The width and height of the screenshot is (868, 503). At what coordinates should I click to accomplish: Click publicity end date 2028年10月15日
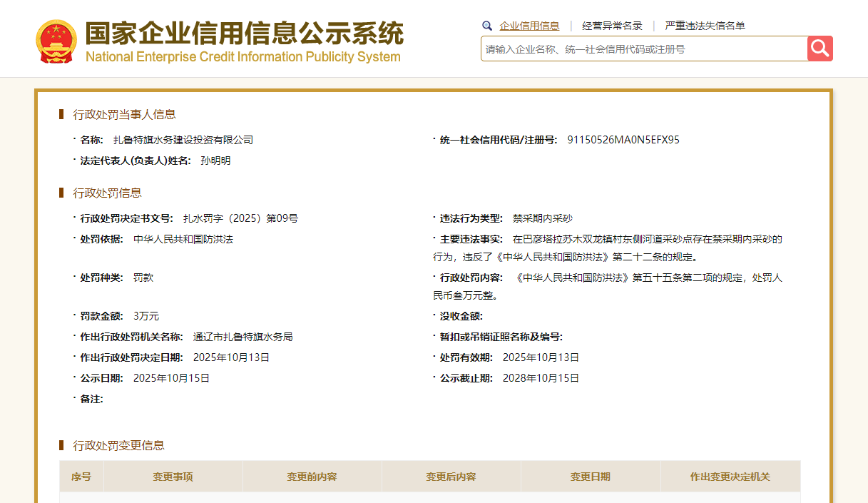point(541,378)
